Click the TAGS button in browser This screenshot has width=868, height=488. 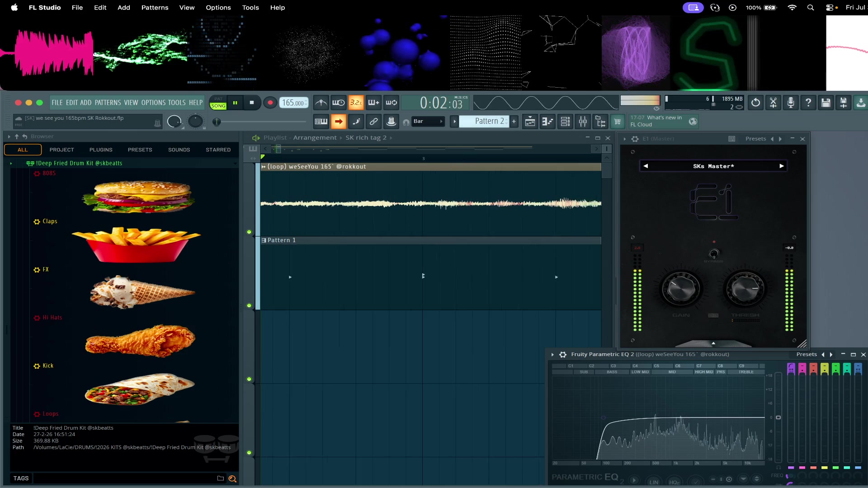click(x=21, y=479)
